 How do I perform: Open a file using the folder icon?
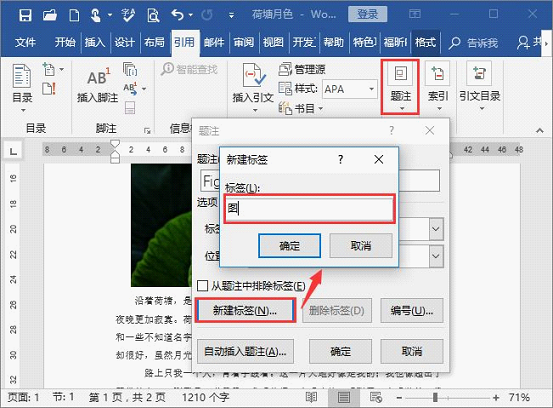click(50, 15)
